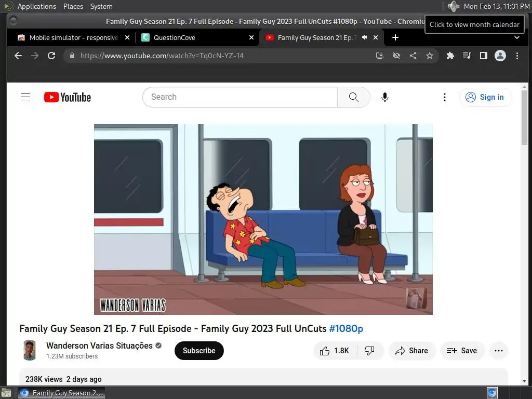Toggle the browser side panel
The width and height of the screenshot is (532, 399).
click(x=484, y=56)
